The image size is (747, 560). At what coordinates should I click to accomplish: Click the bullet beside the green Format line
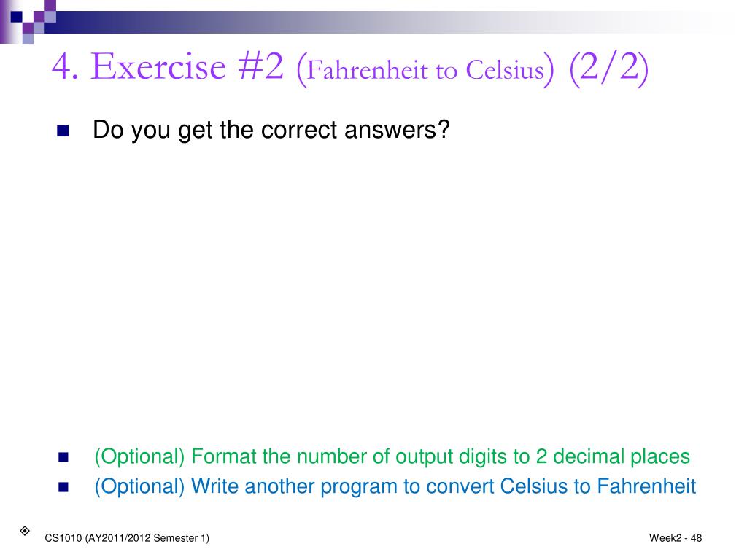coord(63,457)
